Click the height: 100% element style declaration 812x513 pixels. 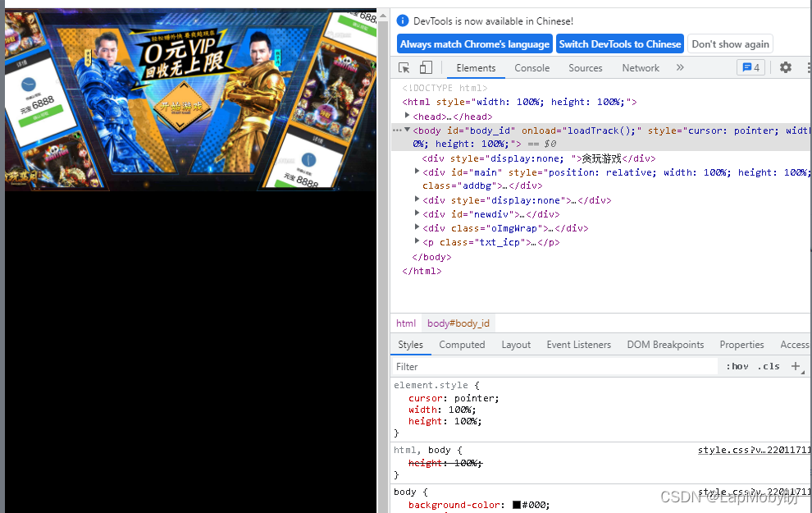pos(445,421)
